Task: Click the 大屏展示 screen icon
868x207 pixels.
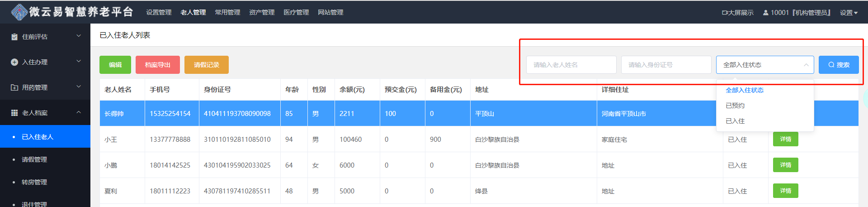Action: (x=724, y=13)
